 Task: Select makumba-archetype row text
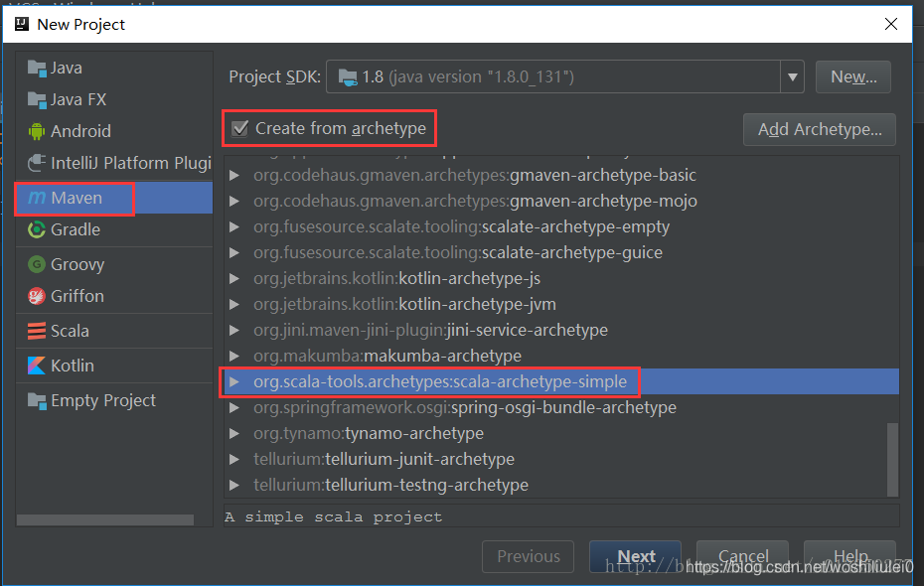coord(387,356)
